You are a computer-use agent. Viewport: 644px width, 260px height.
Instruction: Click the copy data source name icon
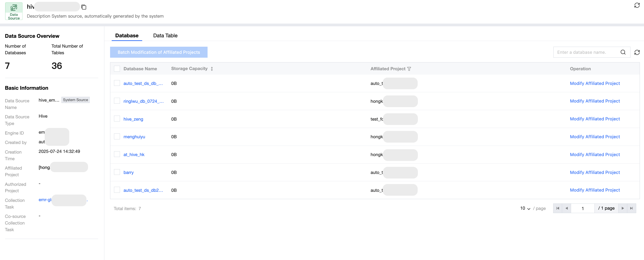[x=84, y=7]
